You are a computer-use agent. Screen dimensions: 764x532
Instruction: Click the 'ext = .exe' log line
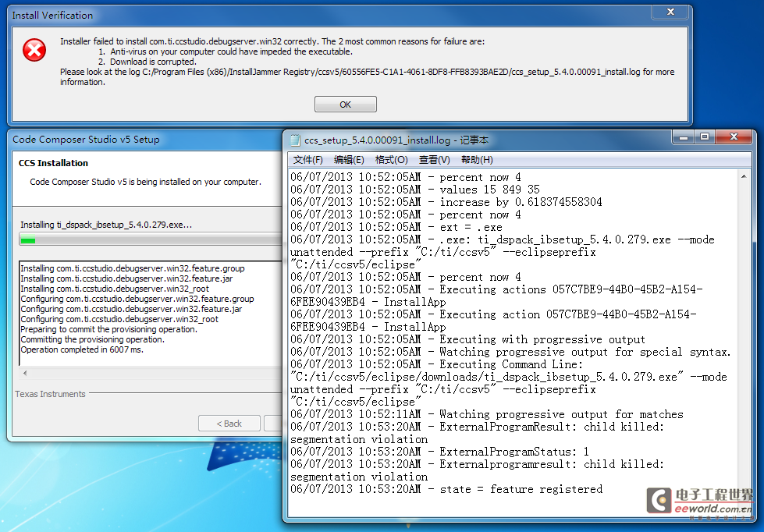pos(396,227)
